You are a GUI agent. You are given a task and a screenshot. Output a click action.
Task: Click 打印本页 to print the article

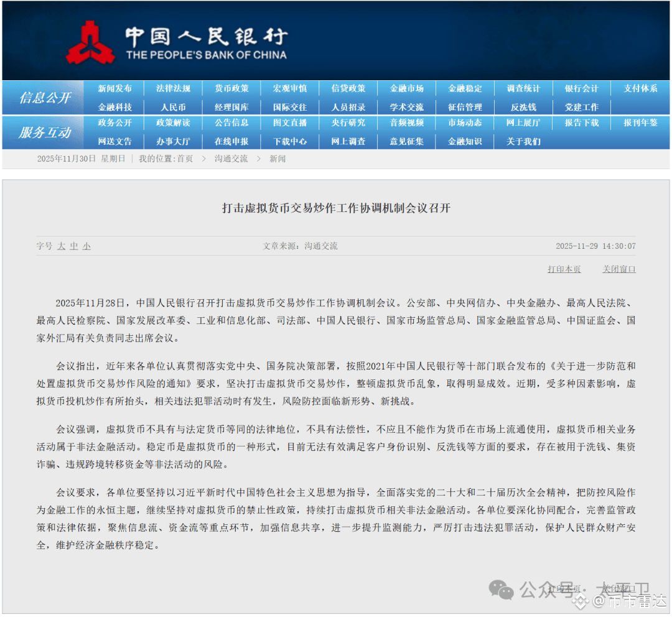point(564,269)
